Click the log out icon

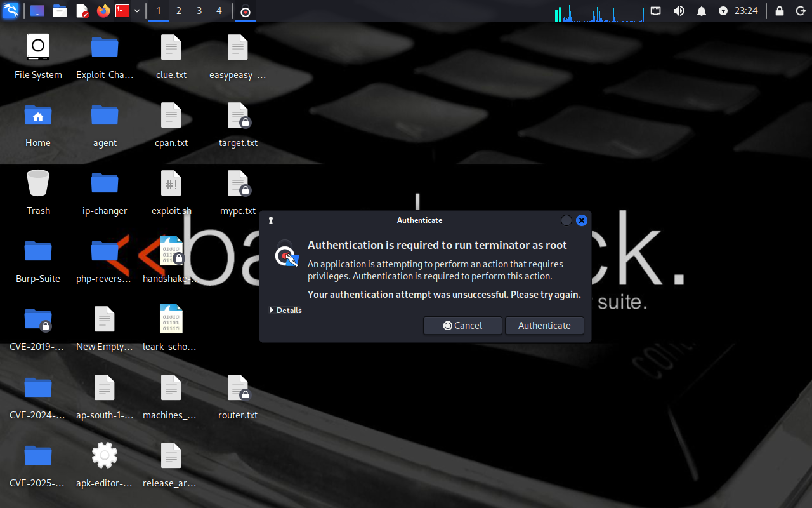(800, 11)
